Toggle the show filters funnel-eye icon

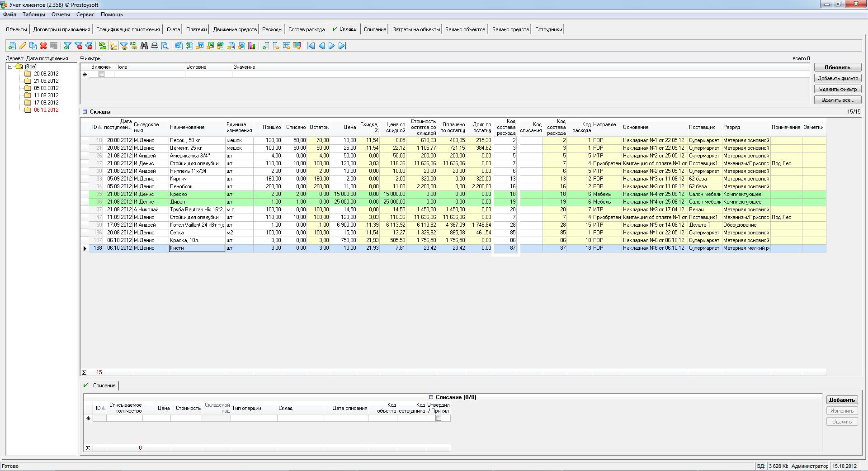point(123,46)
